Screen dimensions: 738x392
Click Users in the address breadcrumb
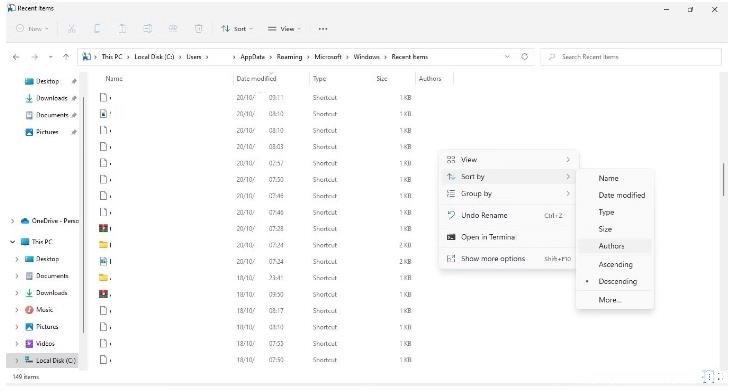click(x=193, y=57)
